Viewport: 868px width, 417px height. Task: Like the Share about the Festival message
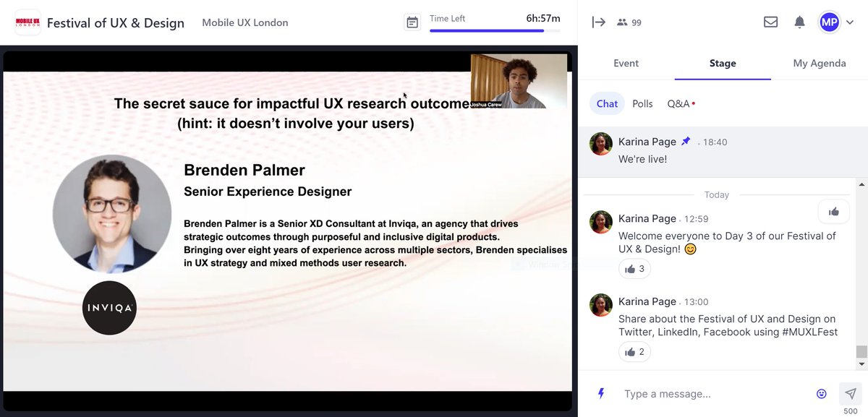[x=634, y=352]
